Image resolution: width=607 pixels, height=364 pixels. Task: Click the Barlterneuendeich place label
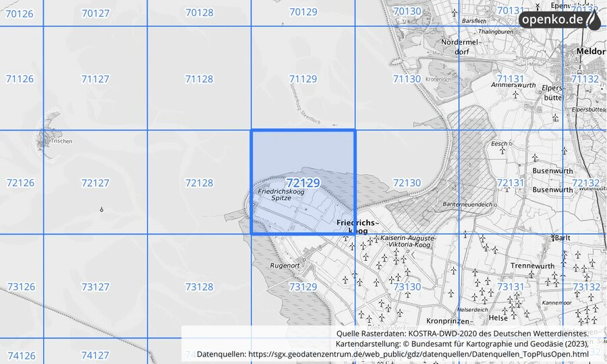tap(467, 204)
